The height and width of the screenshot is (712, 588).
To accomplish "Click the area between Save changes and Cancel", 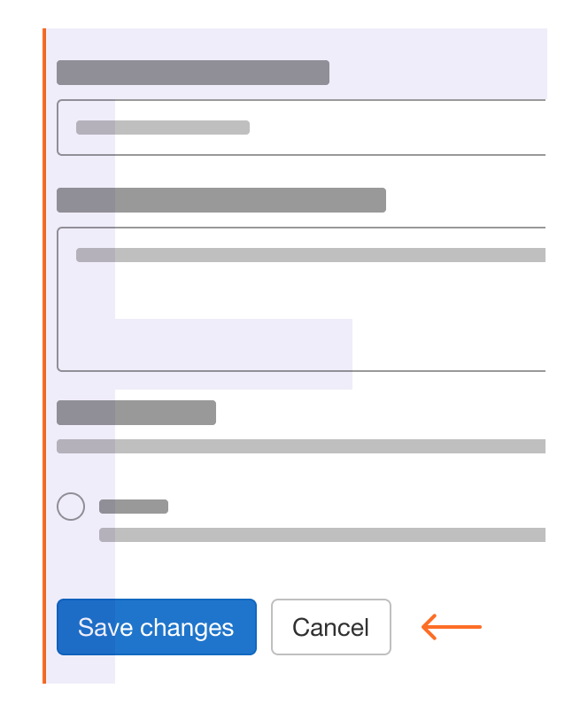I will point(265,627).
